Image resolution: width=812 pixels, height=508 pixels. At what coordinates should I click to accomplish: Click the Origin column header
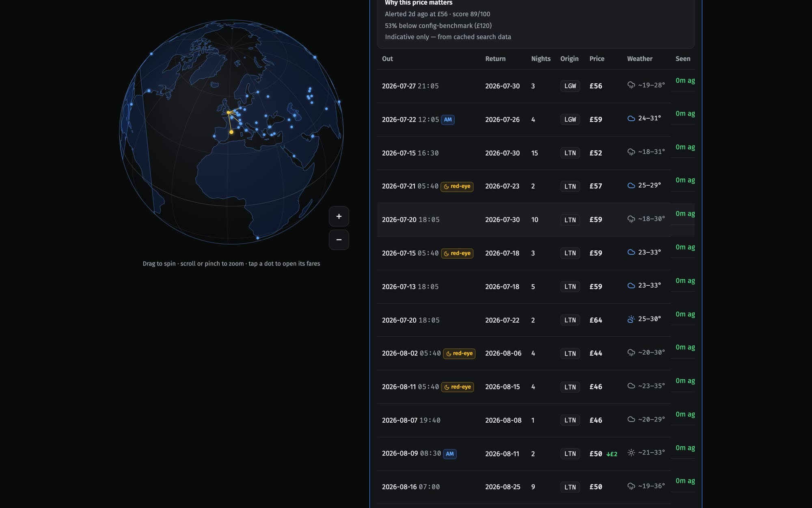pos(569,59)
